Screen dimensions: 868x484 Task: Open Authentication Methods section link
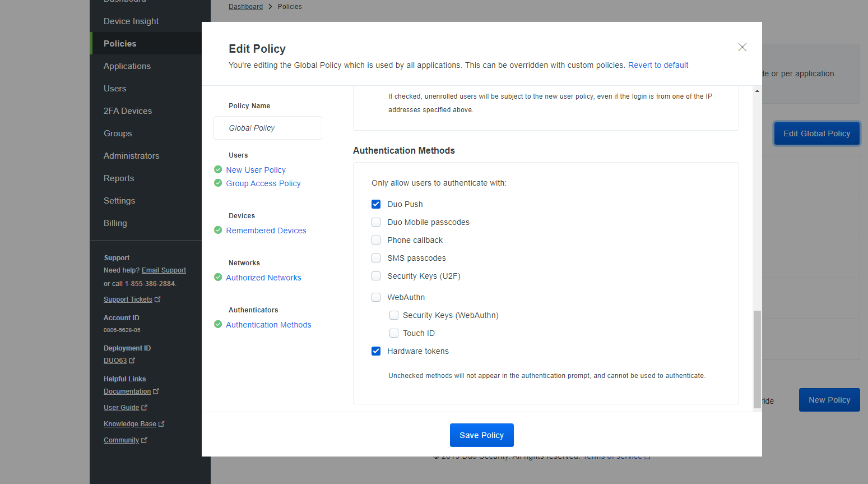[x=268, y=325]
